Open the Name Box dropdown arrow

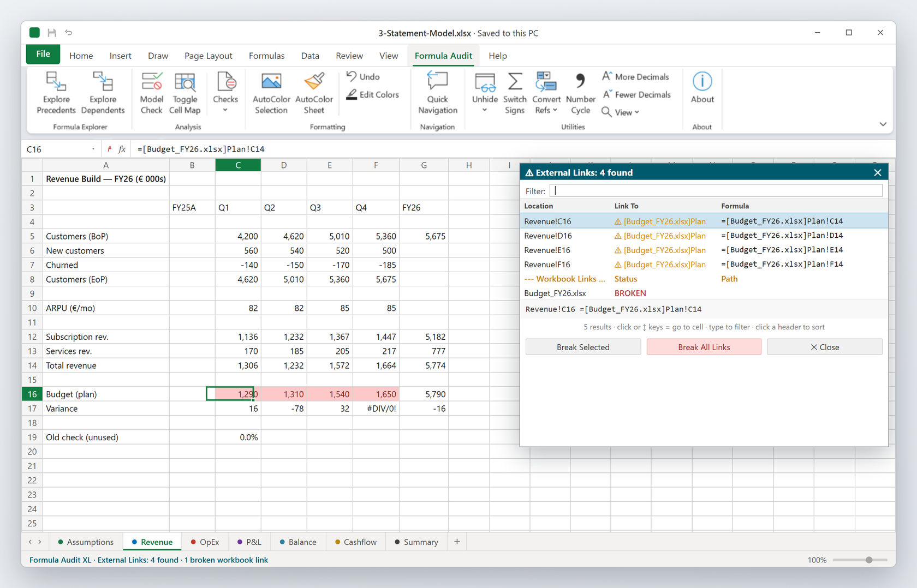(x=93, y=149)
